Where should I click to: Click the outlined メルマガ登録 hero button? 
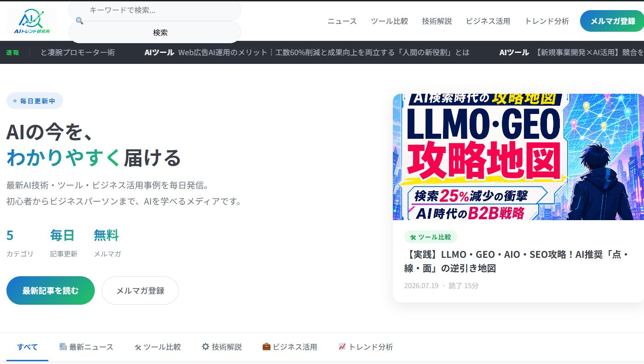140,290
